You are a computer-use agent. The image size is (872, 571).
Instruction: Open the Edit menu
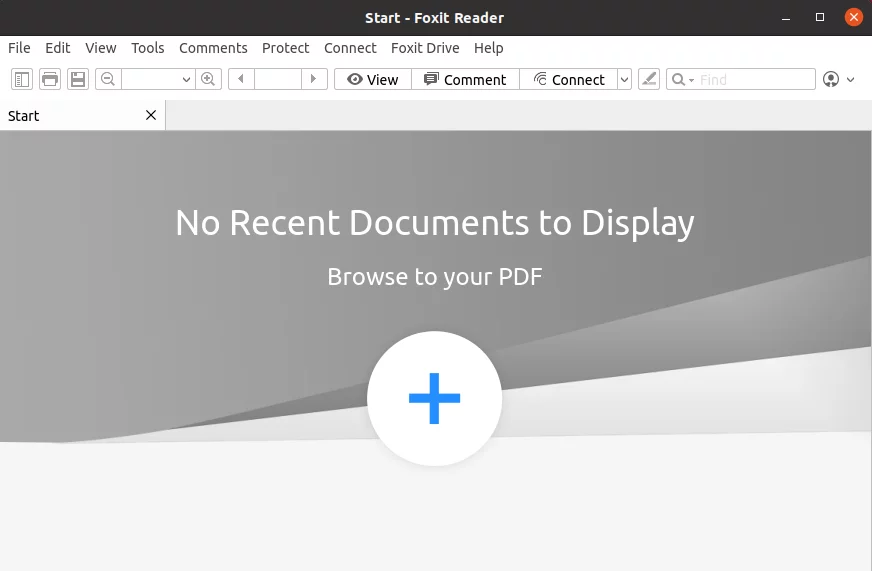click(58, 48)
